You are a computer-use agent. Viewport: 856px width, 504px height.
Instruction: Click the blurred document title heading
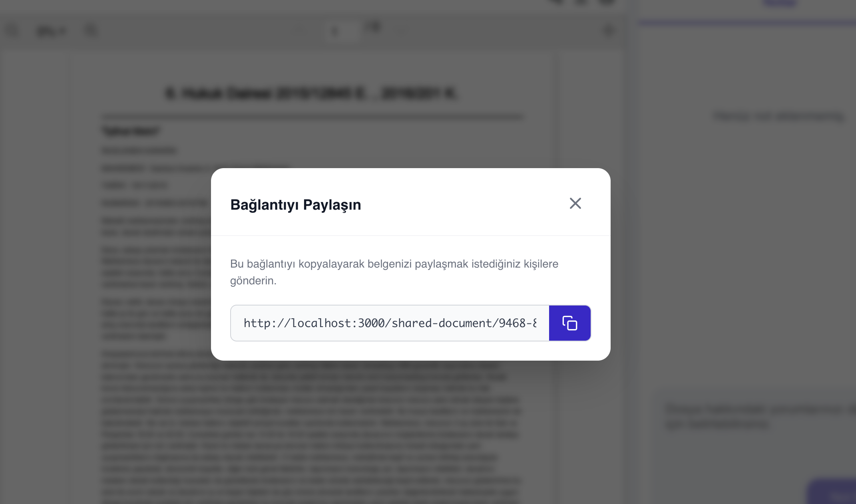click(x=311, y=93)
